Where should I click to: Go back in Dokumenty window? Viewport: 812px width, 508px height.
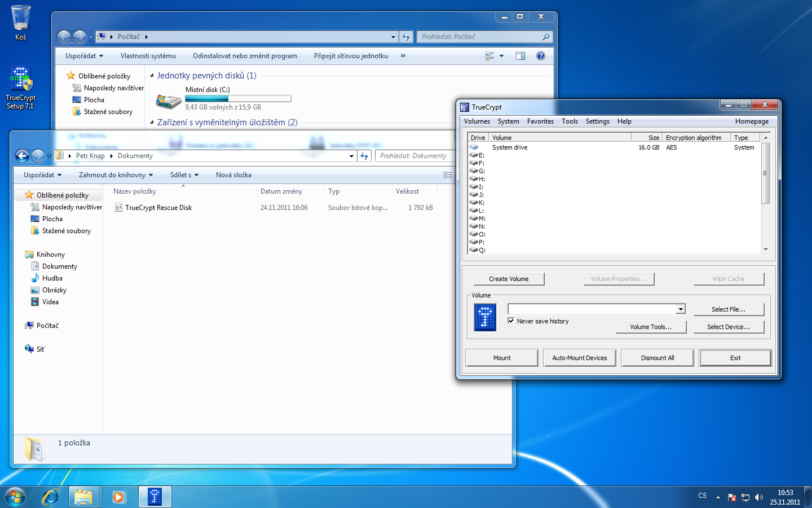22,156
